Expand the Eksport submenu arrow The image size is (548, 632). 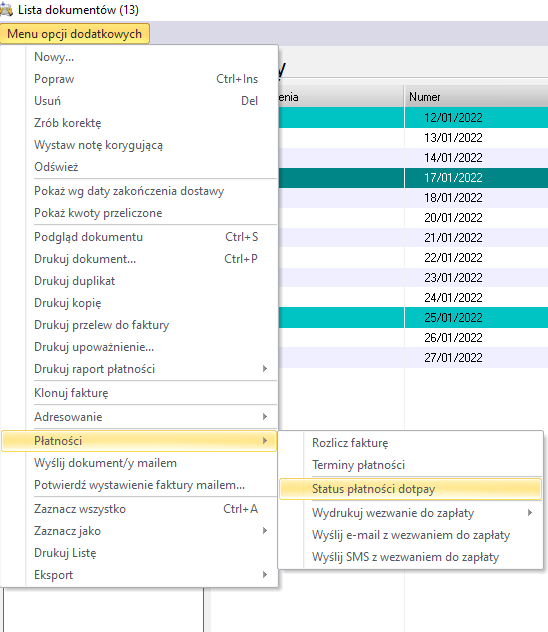click(x=265, y=575)
